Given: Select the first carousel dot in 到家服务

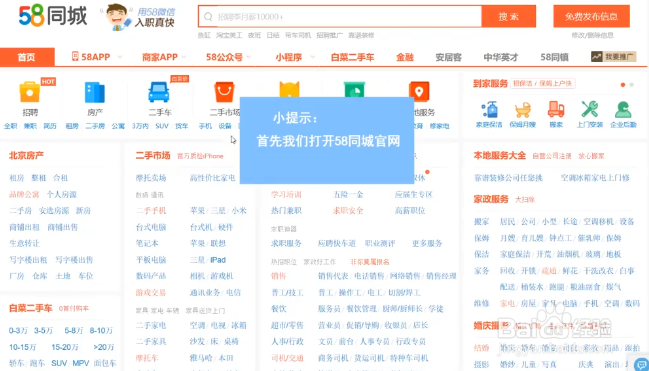Looking at the screenshot, I should point(623,84).
